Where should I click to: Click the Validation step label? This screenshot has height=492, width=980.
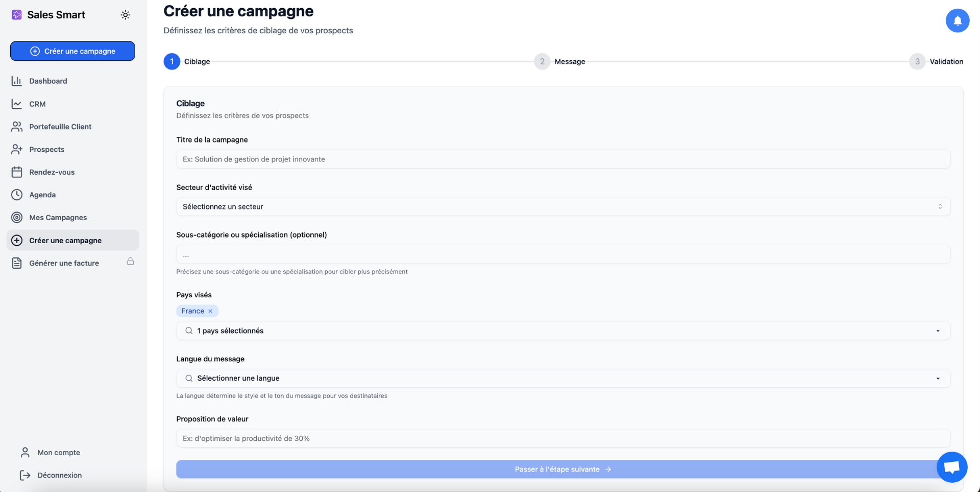point(946,61)
